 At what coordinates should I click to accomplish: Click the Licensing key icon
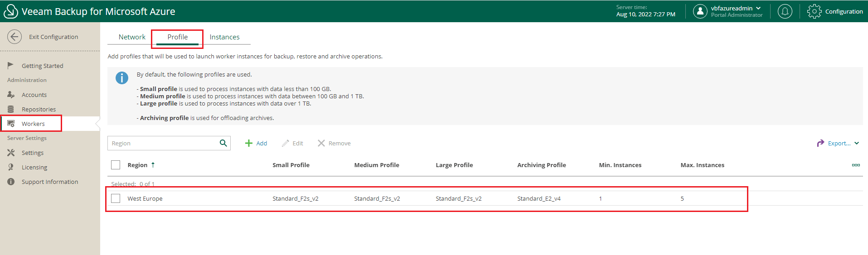click(11, 167)
